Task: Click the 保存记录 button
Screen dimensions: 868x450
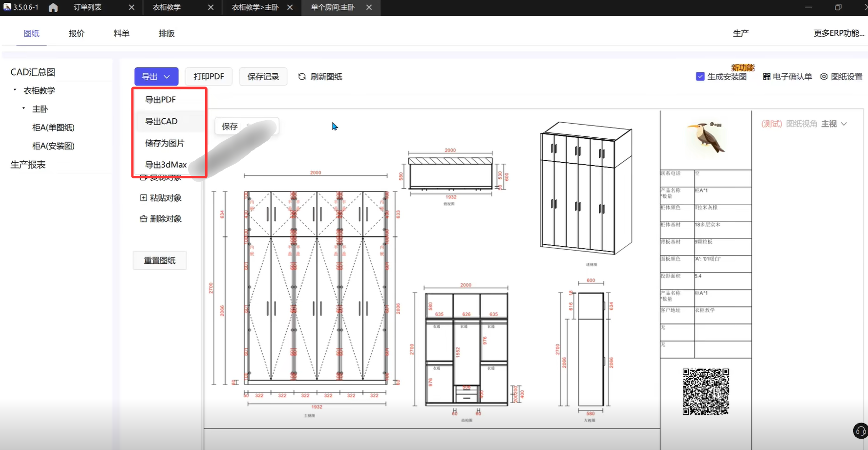Action: [x=263, y=77]
